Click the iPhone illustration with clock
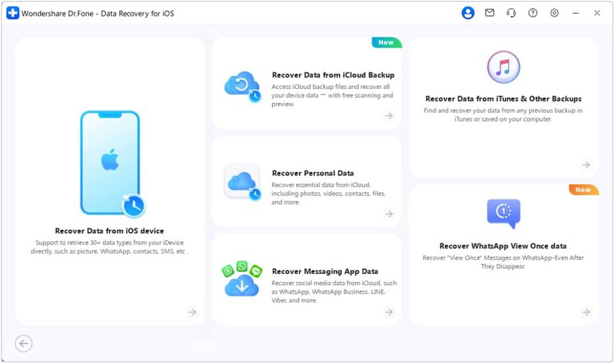Viewport: 615px width, 364px height. 112,164
